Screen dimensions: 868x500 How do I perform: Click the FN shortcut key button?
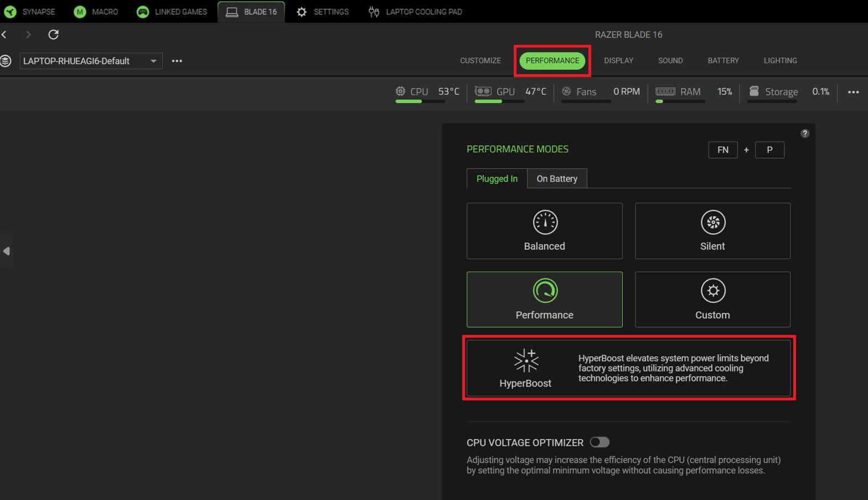pyautogui.click(x=722, y=150)
